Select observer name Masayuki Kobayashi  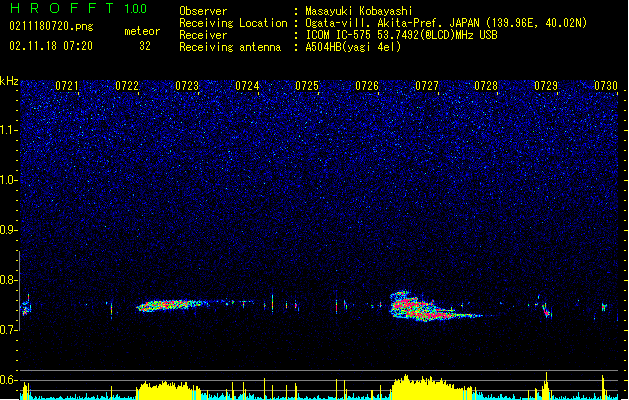click(x=359, y=11)
